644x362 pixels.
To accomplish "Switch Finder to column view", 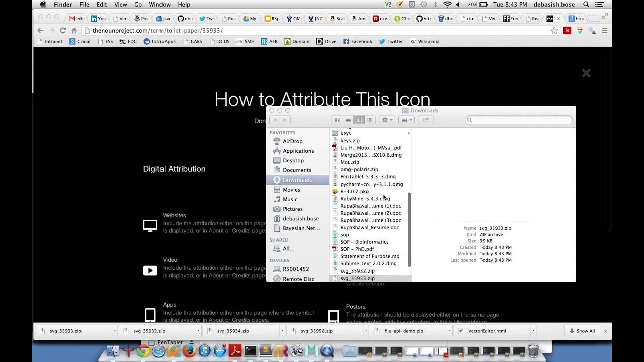I will [x=359, y=120].
